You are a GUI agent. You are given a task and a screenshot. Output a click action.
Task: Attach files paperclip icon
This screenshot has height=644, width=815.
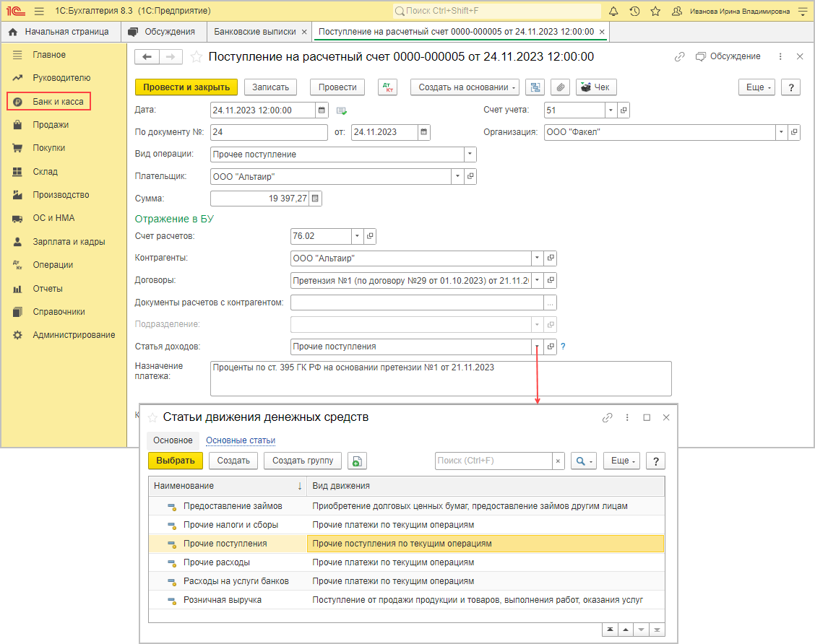point(561,87)
